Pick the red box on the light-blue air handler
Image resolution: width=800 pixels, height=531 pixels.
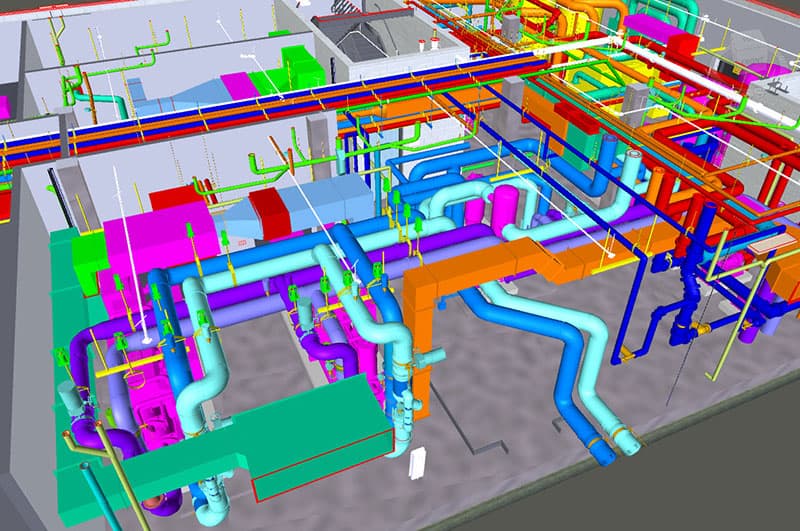coord(269,211)
